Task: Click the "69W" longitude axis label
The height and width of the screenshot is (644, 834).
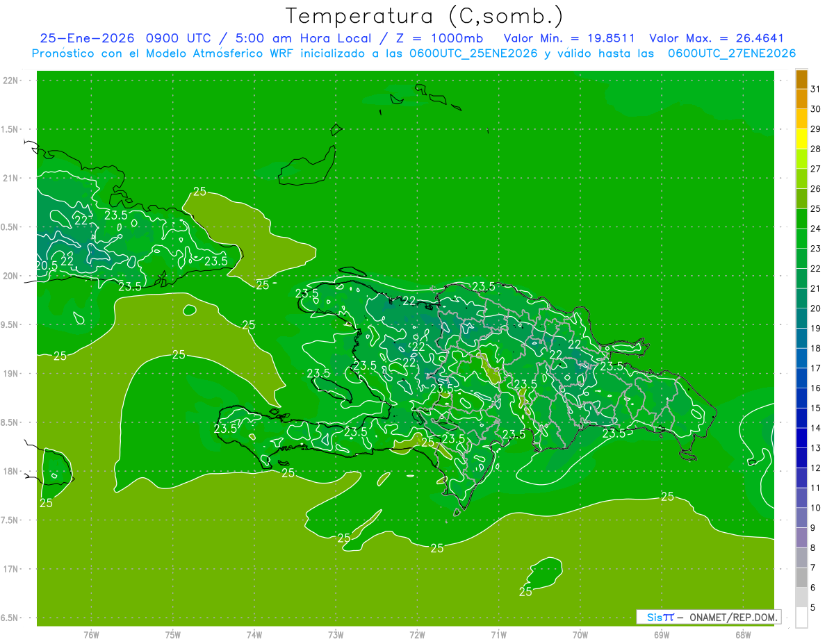Action: 662,634
